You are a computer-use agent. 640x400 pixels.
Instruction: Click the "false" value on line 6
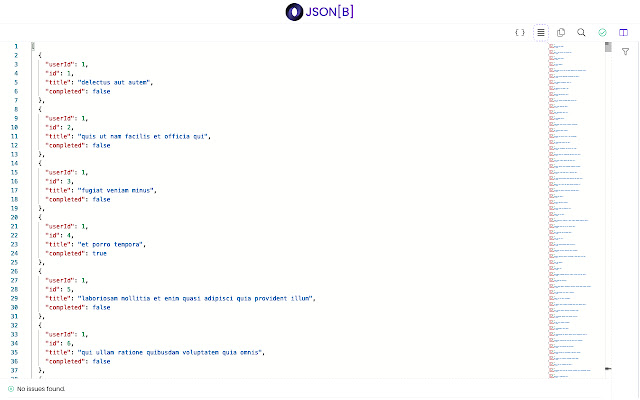coord(101,91)
